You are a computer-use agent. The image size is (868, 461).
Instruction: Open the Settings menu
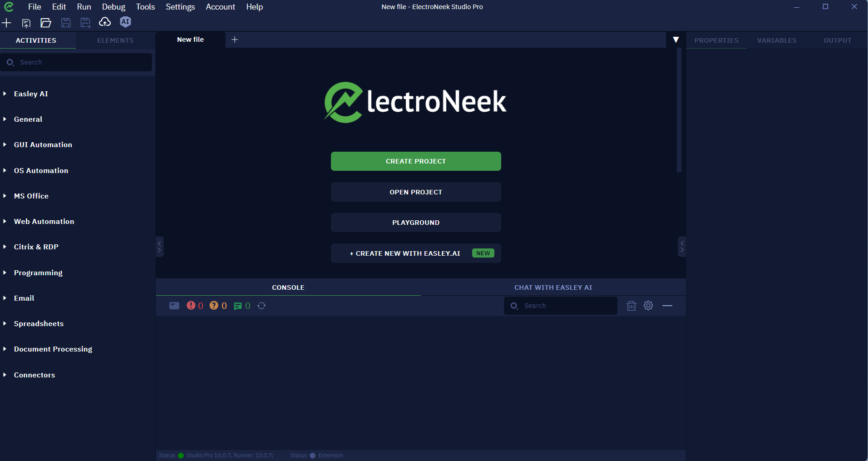(180, 7)
